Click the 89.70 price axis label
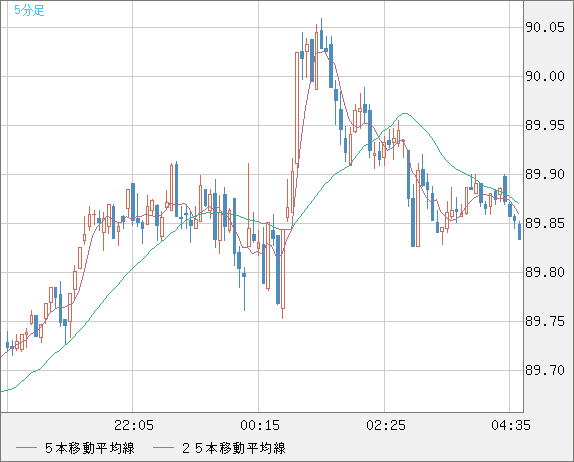The height and width of the screenshot is (462, 574). click(545, 370)
